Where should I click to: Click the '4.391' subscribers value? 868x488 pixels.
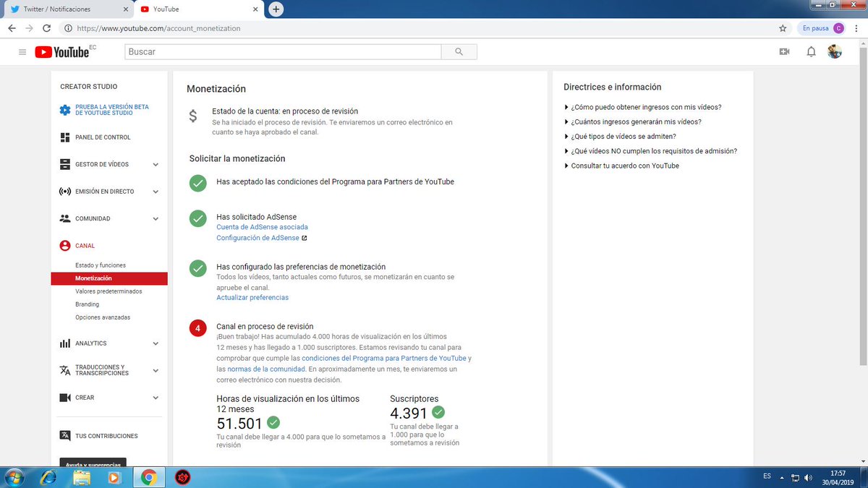pos(409,414)
